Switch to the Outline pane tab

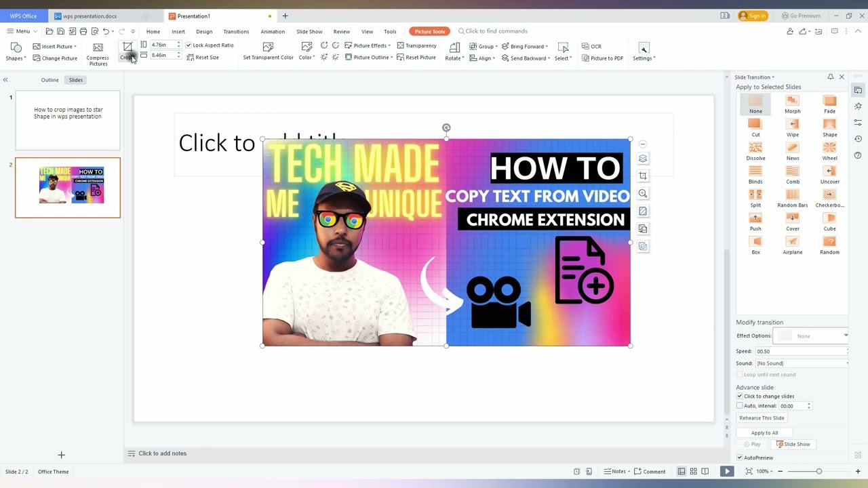tap(50, 80)
